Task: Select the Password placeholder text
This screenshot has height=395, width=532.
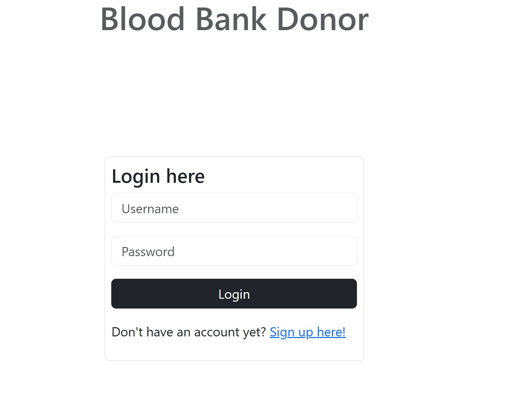Action: 148,252
